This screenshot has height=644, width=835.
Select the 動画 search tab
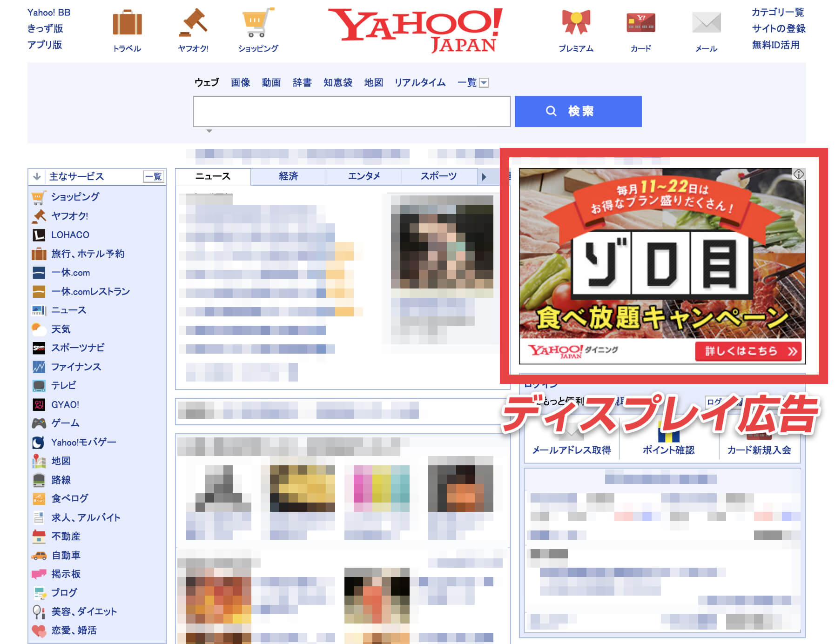pos(271,82)
